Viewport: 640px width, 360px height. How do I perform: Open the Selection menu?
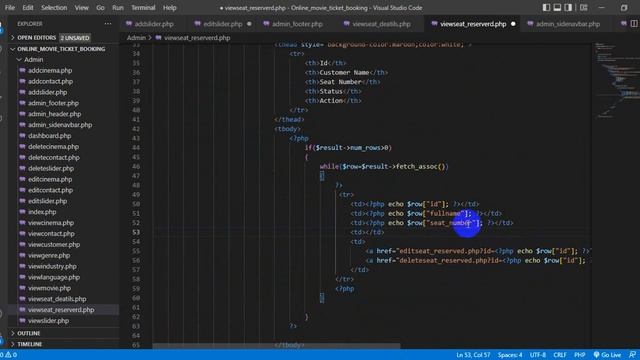(x=54, y=8)
